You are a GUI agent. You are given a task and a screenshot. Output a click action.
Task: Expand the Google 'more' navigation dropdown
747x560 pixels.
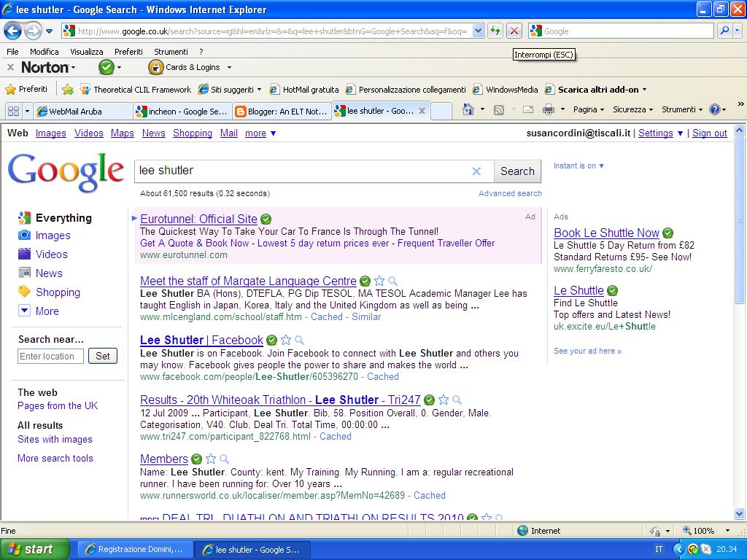260,133
